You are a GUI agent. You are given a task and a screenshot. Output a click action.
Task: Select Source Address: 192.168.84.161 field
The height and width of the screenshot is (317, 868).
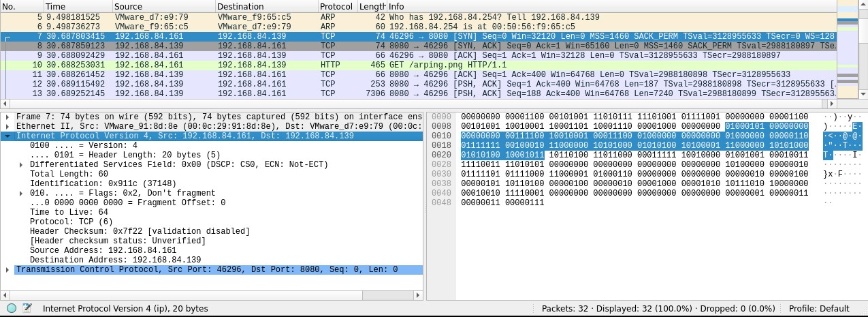tap(103, 251)
